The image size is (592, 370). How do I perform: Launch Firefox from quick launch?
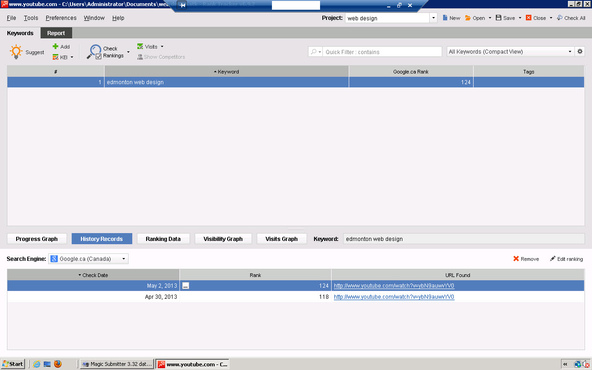[58, 364]
